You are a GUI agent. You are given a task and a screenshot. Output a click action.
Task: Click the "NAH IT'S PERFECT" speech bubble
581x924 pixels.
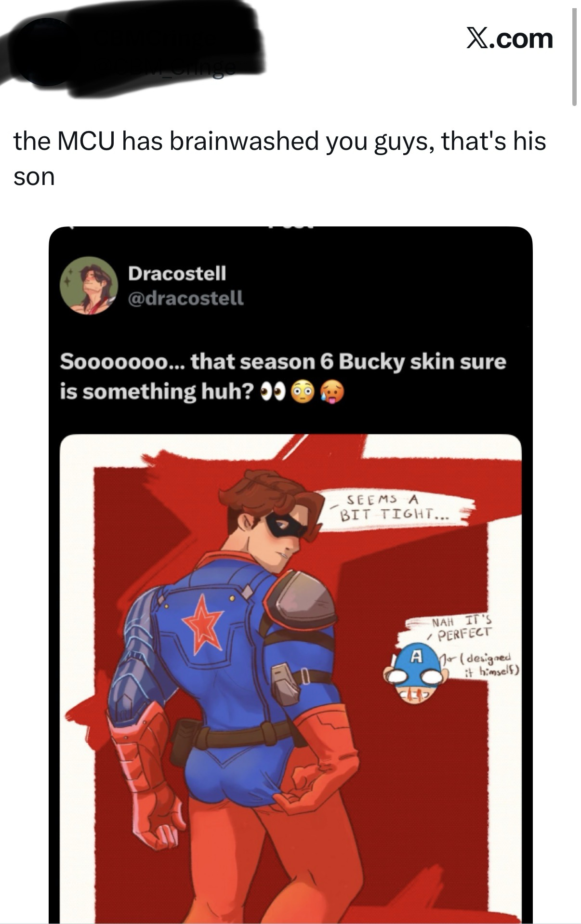coord(455,627)
